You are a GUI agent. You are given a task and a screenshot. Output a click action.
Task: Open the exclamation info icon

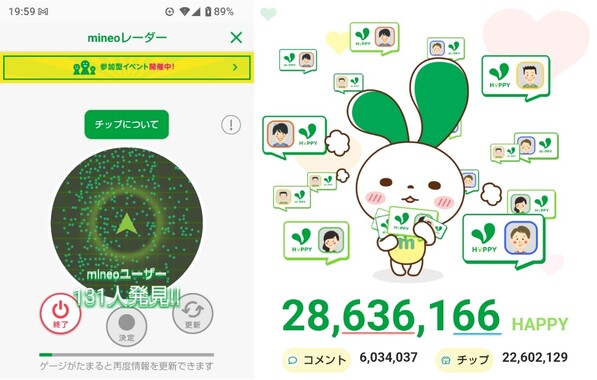231,125
